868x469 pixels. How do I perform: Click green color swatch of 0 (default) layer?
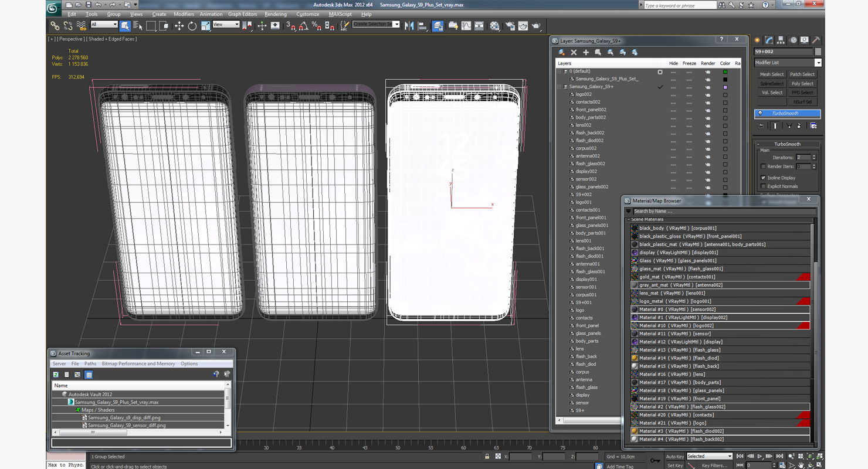point(725,72)
